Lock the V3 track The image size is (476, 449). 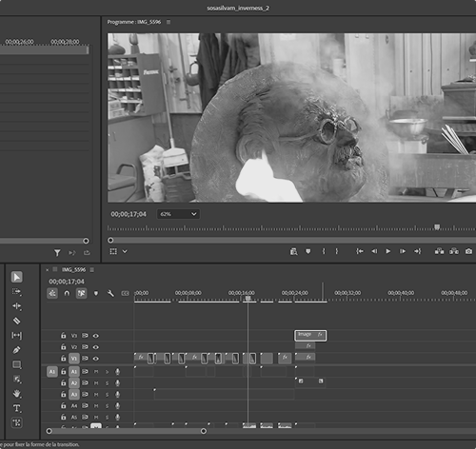pos(64,335)
